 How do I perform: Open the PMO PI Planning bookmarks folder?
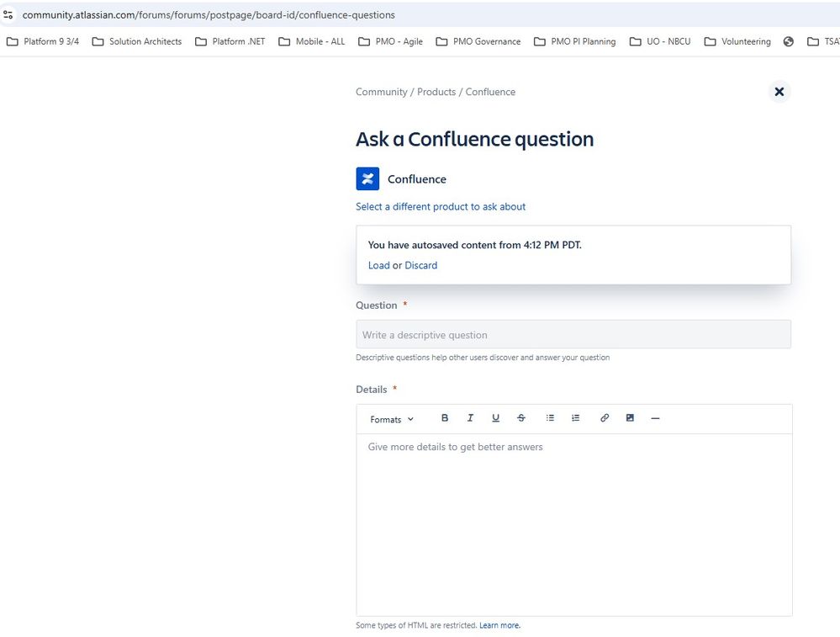coord(575,41)
